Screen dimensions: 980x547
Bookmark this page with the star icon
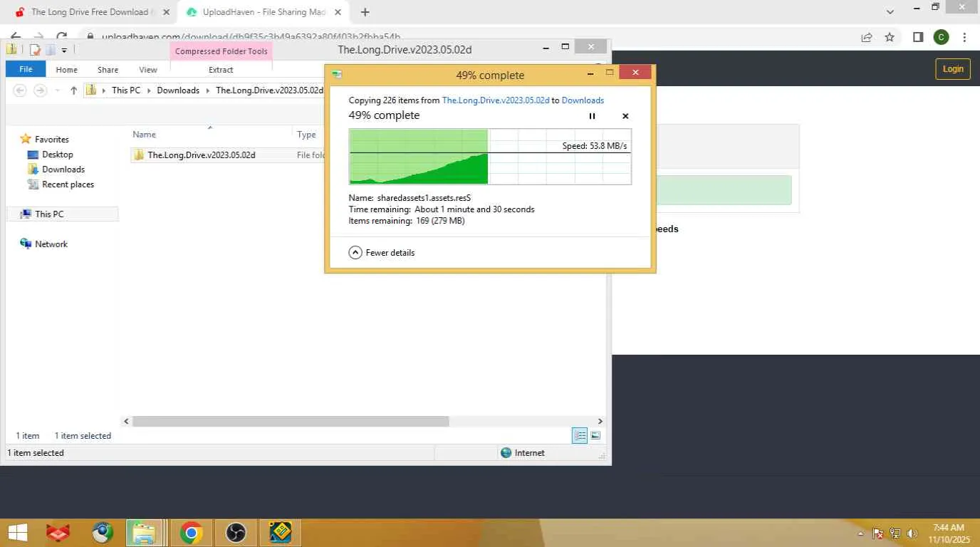point(890,37)
